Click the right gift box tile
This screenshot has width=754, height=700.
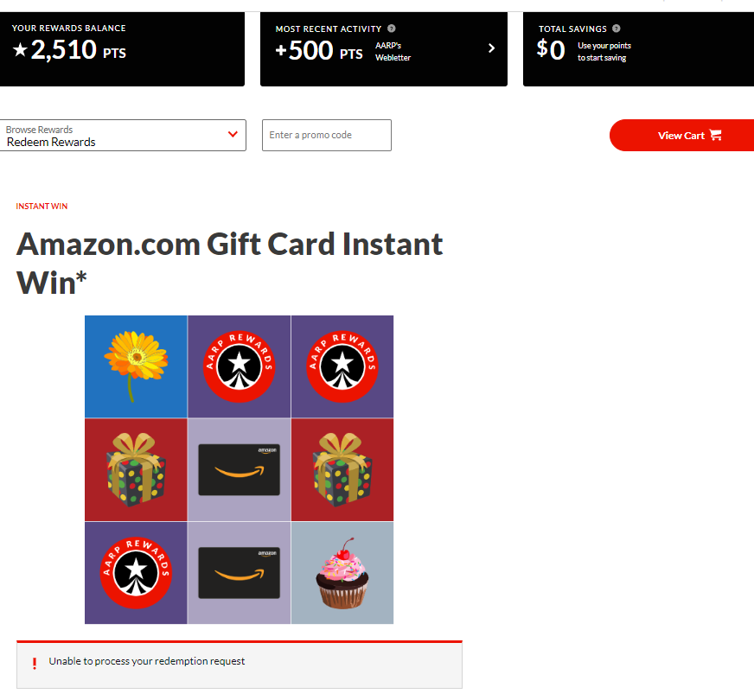(342, 469)
